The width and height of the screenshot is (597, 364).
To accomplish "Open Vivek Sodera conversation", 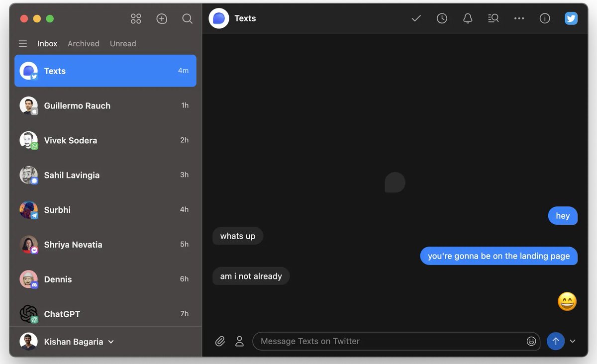I will (x=105, y=140).
